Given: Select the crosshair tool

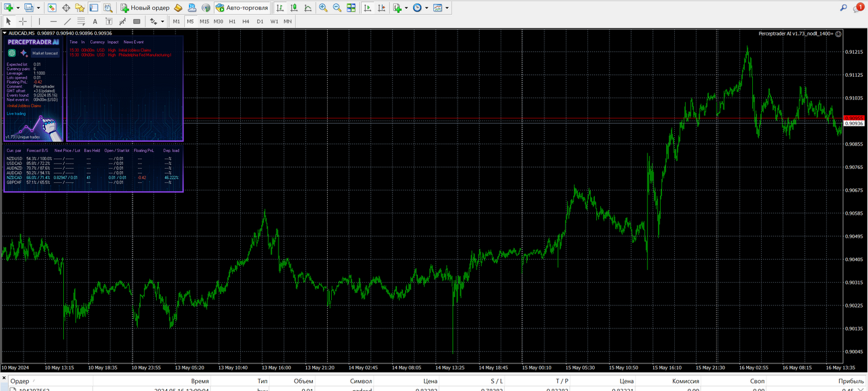Looking at the screenshot, I should pos(23,22).
